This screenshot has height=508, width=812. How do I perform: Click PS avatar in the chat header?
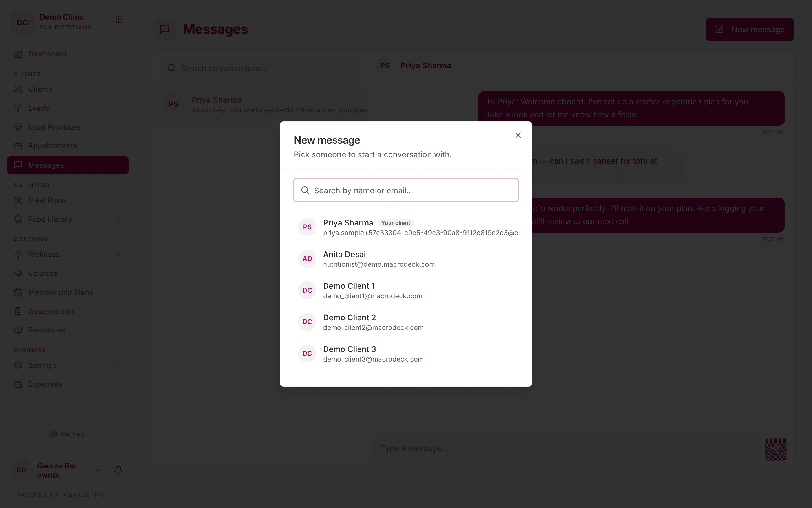click(x=385, y=65)
